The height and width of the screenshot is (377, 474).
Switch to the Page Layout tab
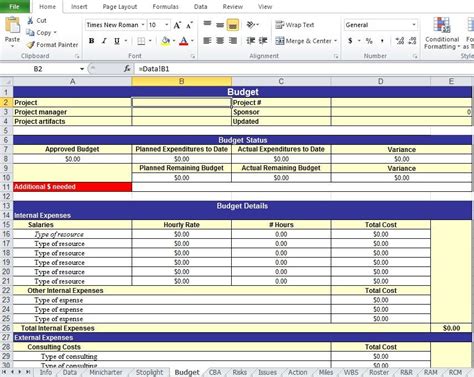click(120, 7)
